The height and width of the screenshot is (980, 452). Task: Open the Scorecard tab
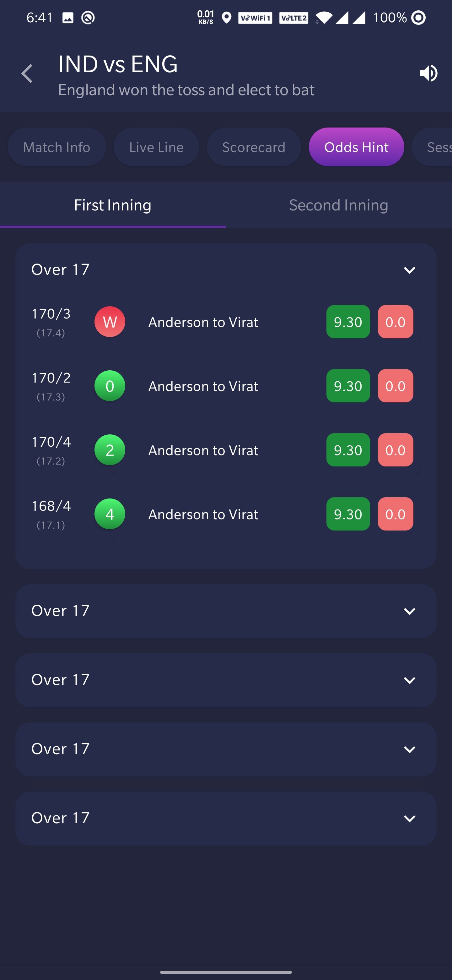coord(254,147)
